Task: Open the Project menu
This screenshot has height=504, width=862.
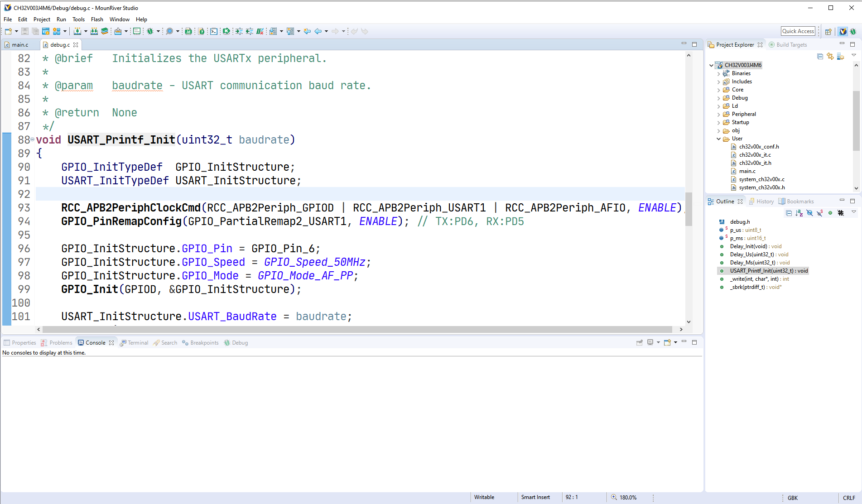Action: pos(42,19)
